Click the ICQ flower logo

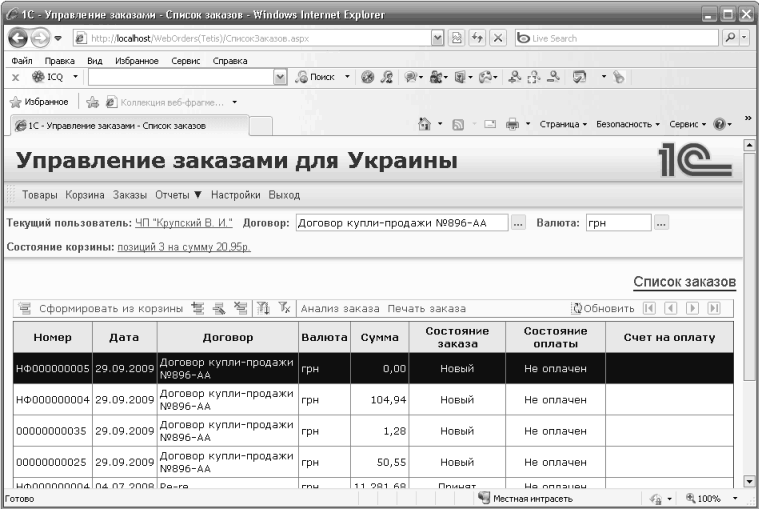(38, 76)
